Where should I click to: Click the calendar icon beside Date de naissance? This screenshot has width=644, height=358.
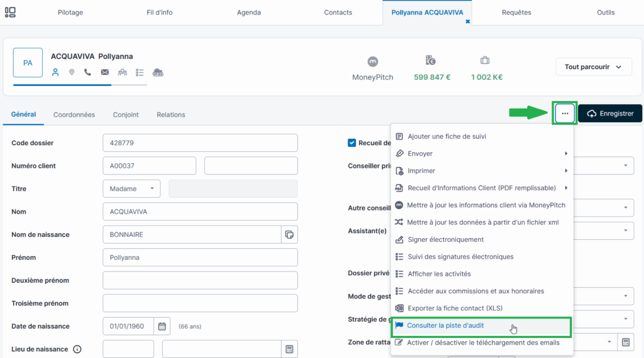tap(162, 326)
